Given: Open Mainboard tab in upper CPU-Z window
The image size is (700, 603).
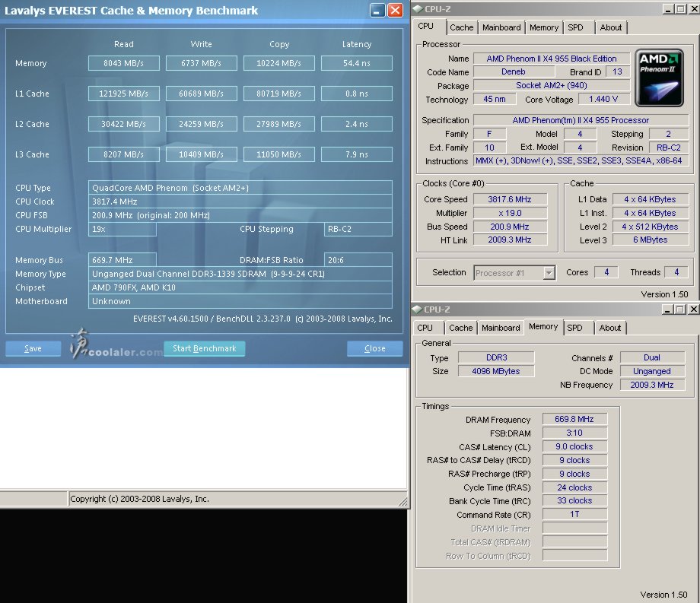Looking at the screenshot, I should pos(501,27).
